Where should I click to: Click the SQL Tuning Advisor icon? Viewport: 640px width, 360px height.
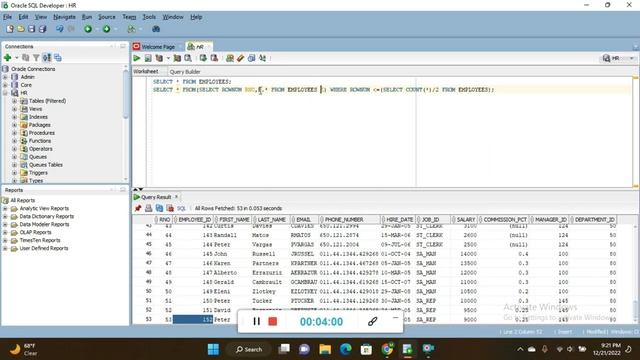(188, 58)
